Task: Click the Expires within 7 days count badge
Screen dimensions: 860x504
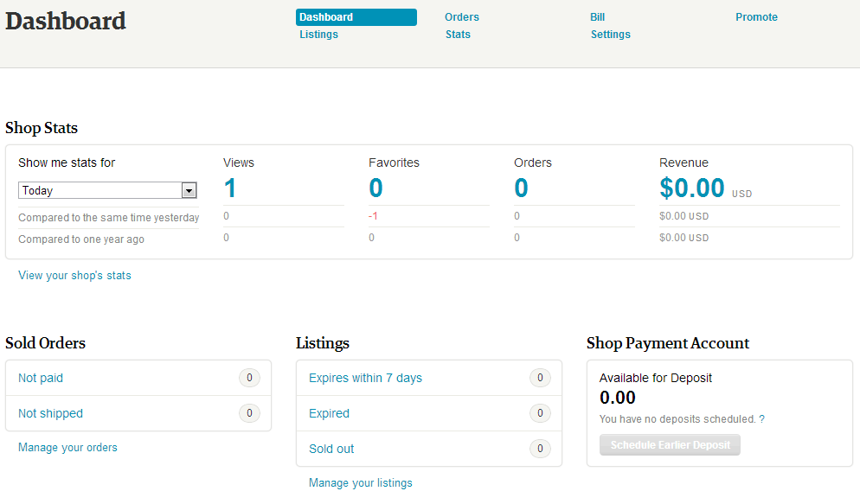Action: 540,378
